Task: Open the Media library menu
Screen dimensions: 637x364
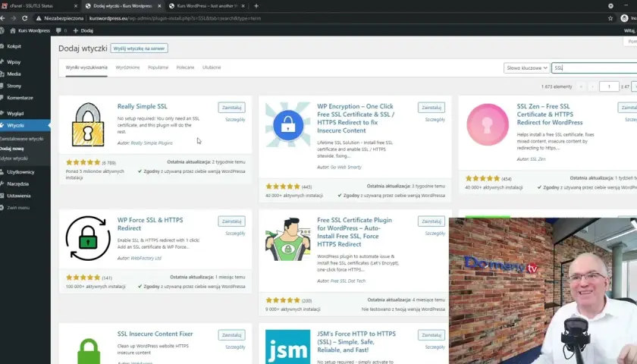Action: pyautogui.click(x=14, y=74)
